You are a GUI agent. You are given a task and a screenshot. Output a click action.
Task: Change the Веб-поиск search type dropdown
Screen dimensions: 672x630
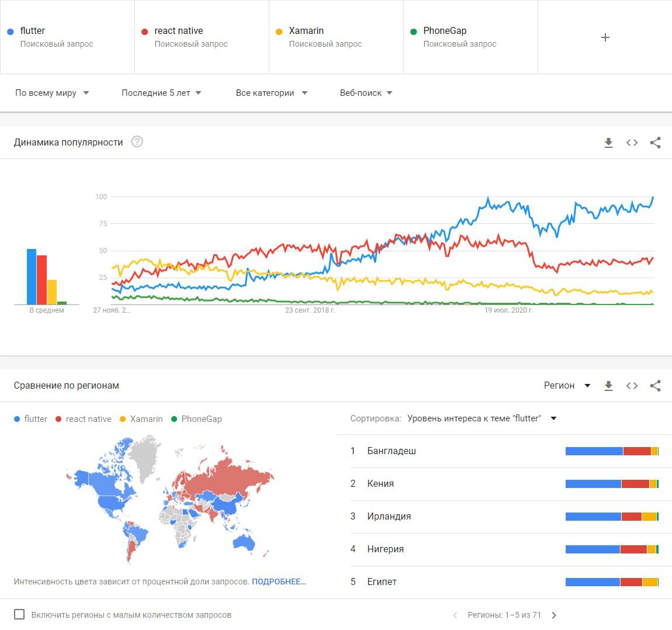pyautogui.click(x=366, y=93)
